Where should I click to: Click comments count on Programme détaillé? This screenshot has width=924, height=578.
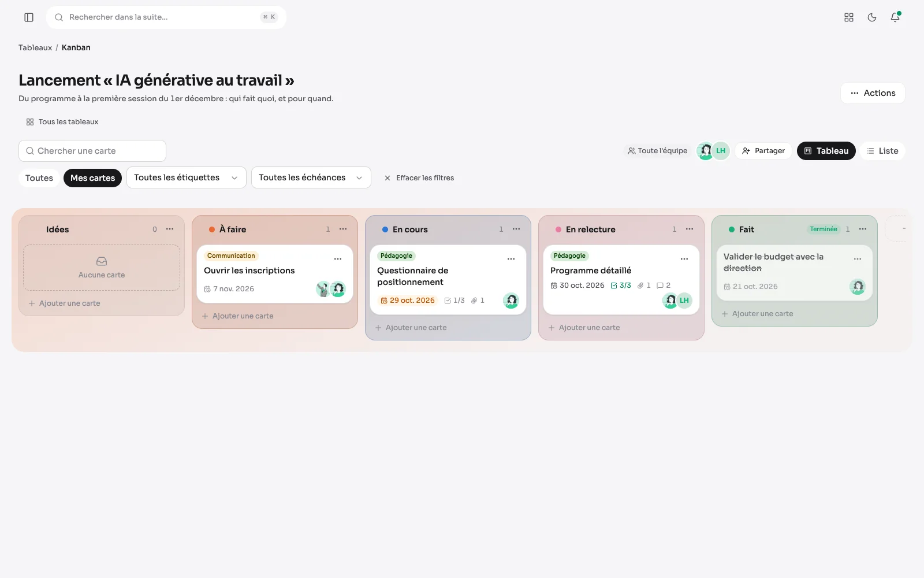[x=664, y=286]
